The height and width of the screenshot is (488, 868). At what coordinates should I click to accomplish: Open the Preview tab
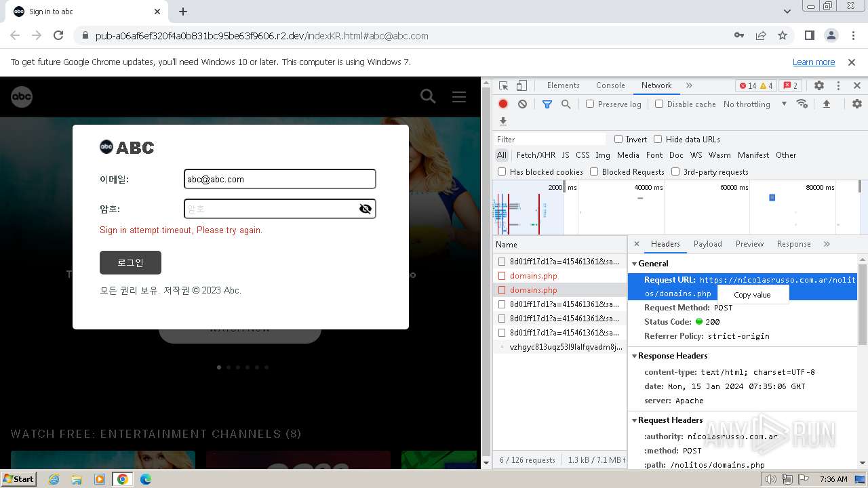coord(749,244)
